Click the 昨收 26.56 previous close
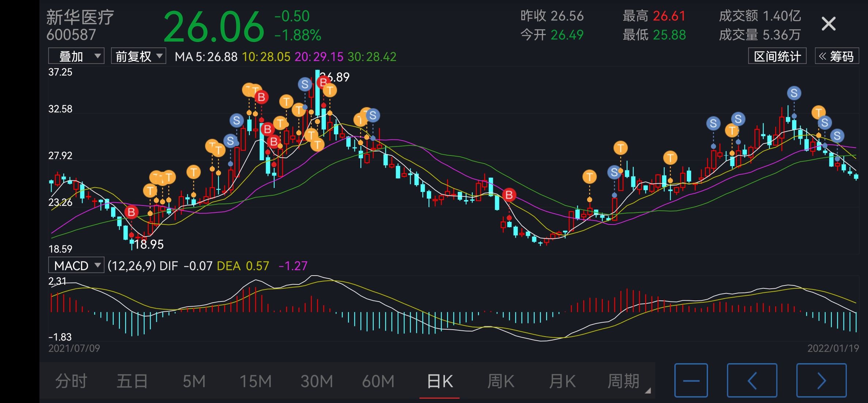This screenshot has width=868, height=403. coord(552,16)
